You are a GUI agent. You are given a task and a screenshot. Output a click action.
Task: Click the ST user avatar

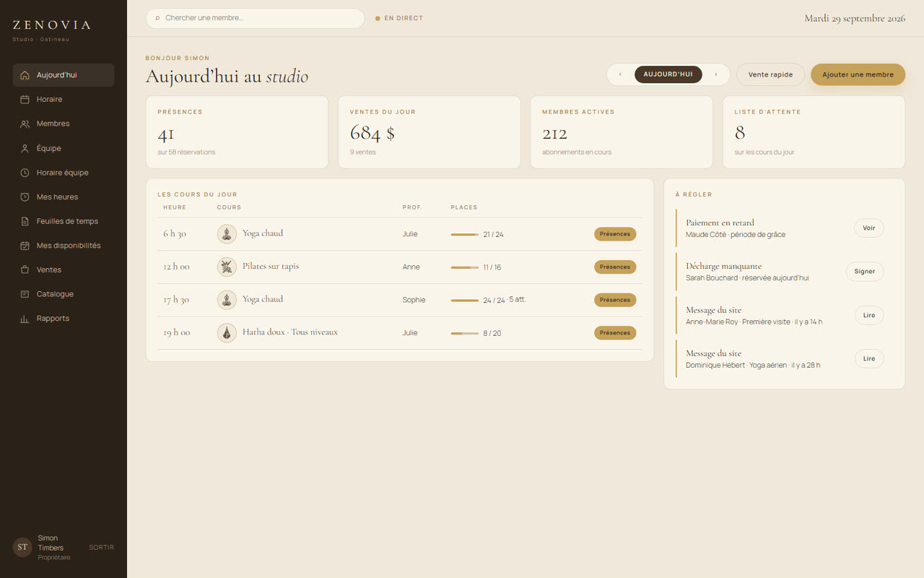(x=22, y=548)
